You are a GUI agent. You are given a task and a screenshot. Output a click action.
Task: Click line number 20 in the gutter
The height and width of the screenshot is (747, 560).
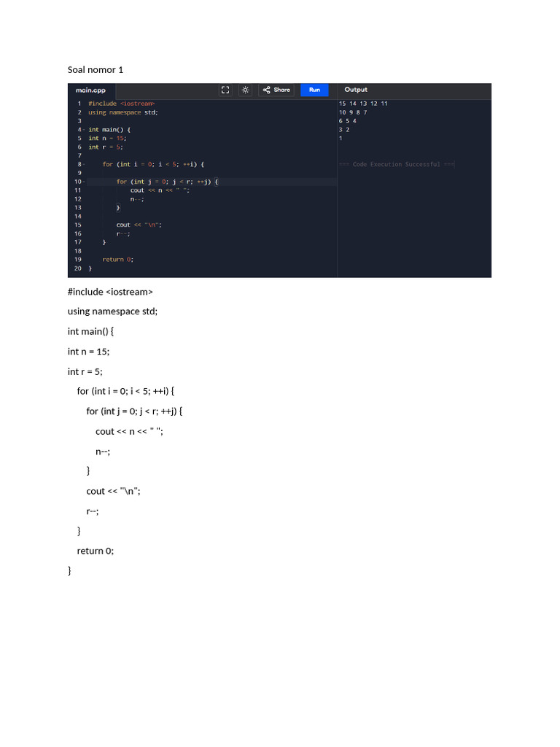coord(77,268)
